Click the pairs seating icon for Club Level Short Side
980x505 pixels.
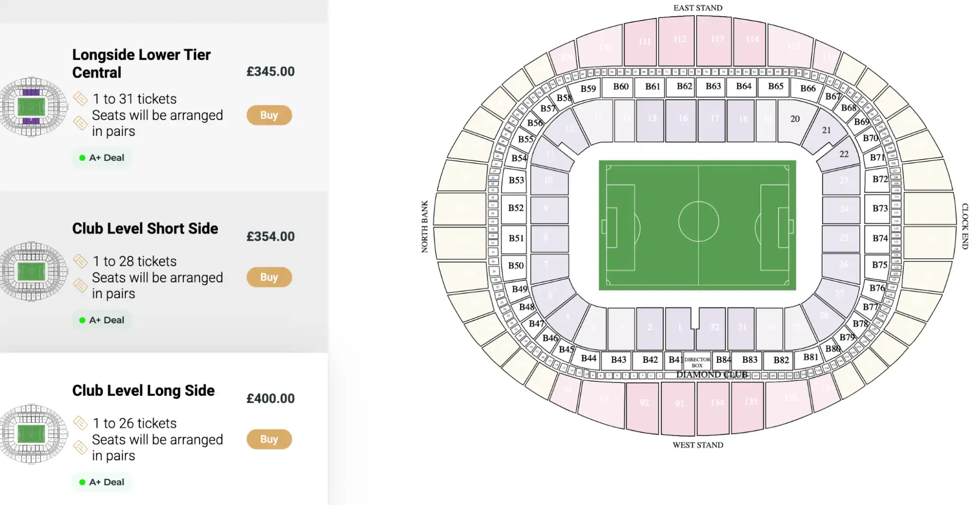(x=81, y=284)
